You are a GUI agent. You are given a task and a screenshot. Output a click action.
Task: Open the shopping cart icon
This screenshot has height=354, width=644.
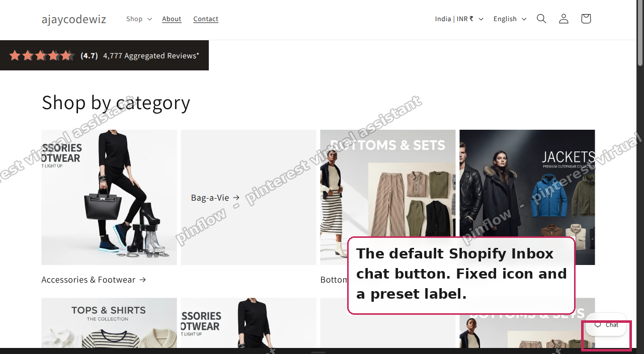[x=586, y=19]
